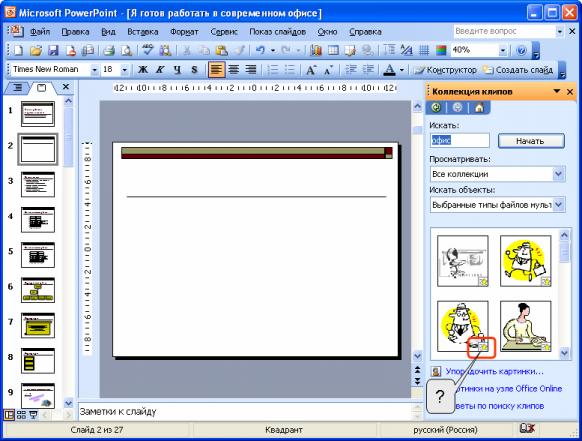This screenshot has height=441, width=582.
Task: Apply numbered list formatting
Action: pyautogui.click(x=273, y=69)
